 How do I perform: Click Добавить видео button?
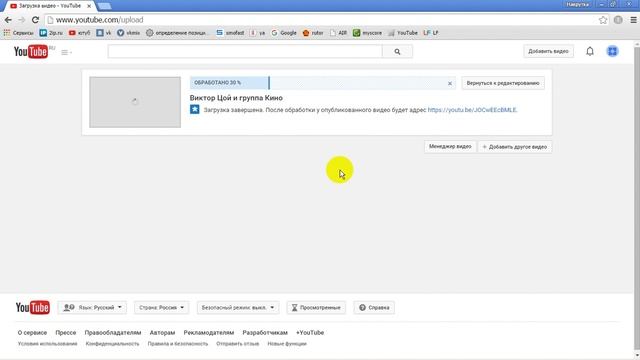pyautogui.click(x=548, y=51)
